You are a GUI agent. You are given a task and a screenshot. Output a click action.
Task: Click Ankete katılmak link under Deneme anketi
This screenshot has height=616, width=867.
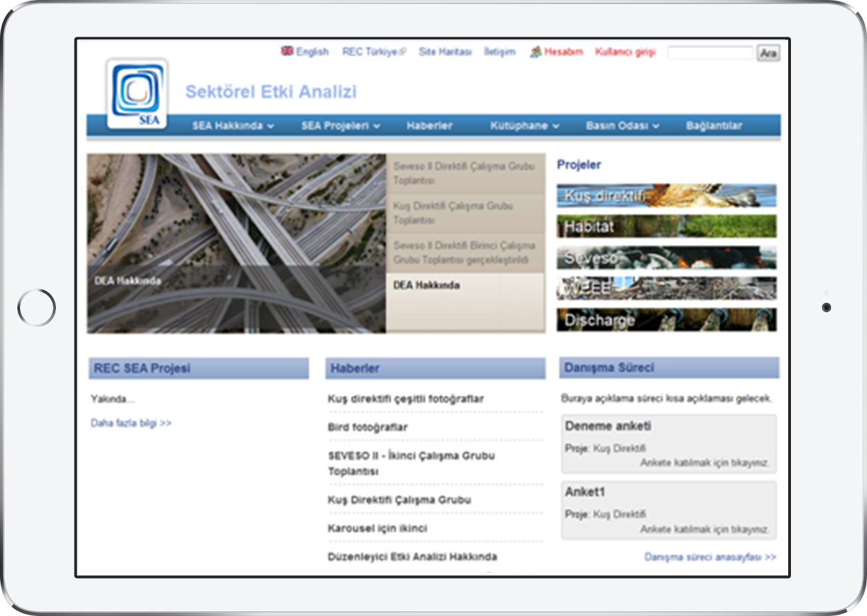pos(705,463)
